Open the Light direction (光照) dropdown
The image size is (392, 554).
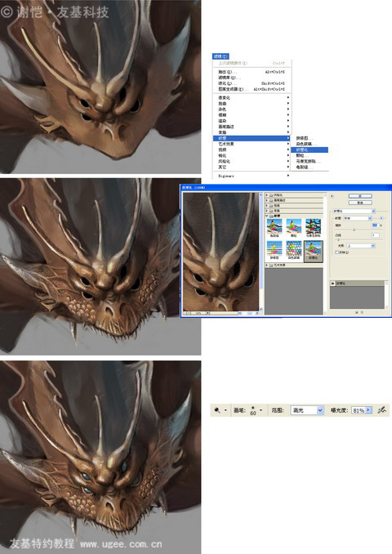click(361, 246)
